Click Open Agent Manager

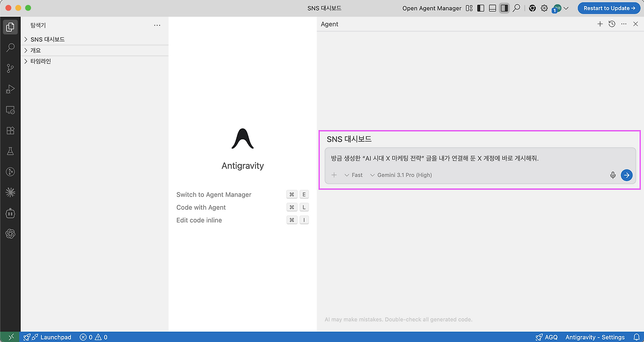point(432,8)
